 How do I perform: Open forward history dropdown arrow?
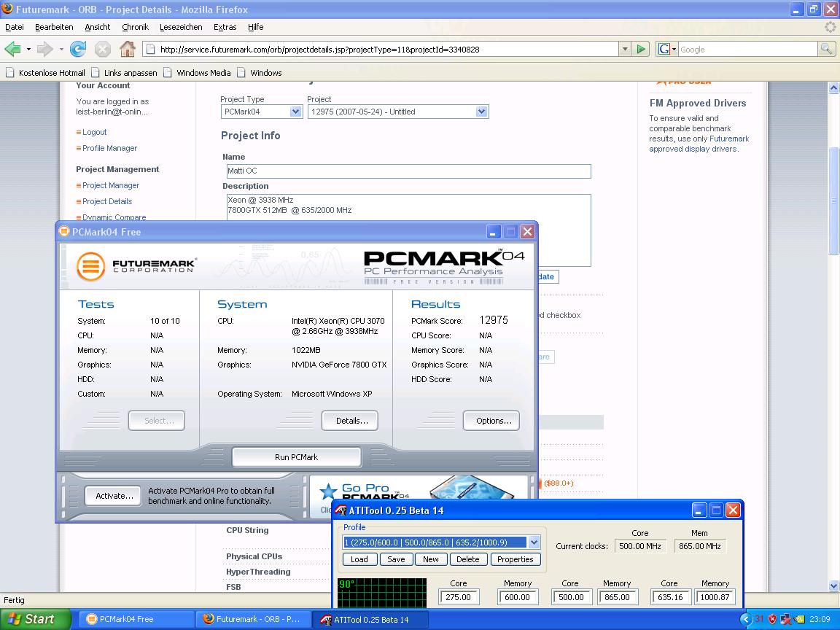pos(61,50)
